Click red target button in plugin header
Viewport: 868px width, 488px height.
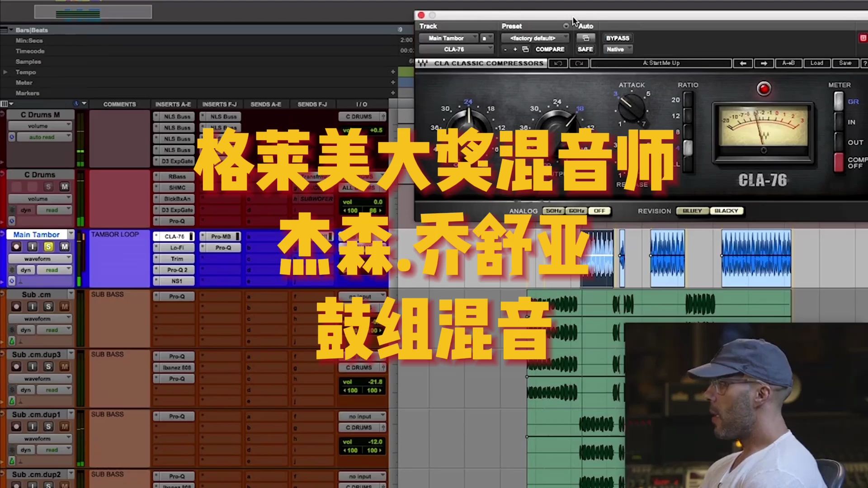coord(863,38)
